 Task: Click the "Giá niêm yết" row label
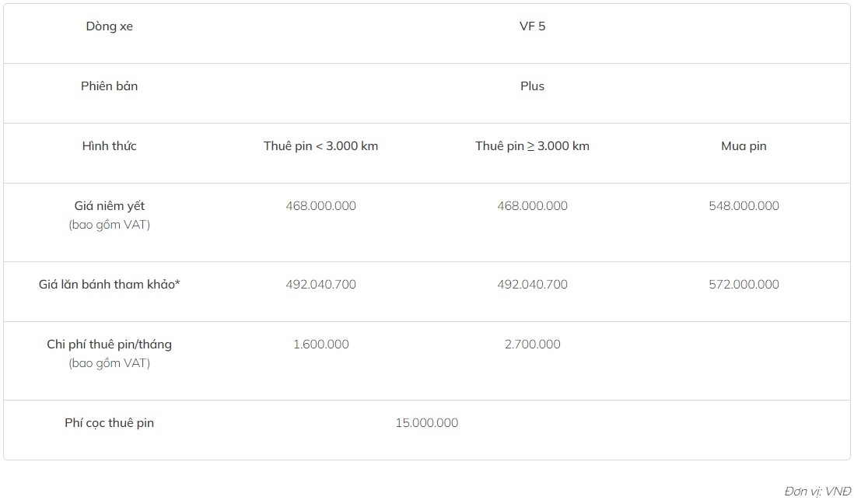pos(109,206)
